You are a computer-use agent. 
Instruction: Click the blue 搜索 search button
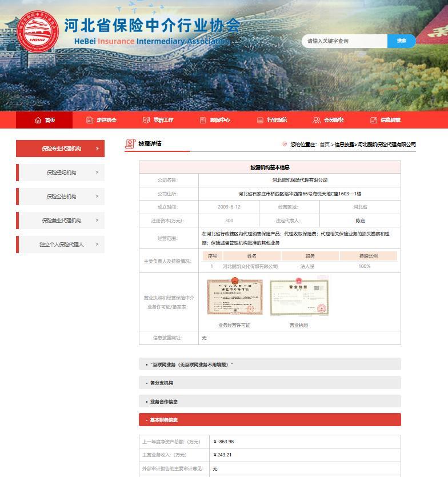pyautogui.click(x=402, y=41)
